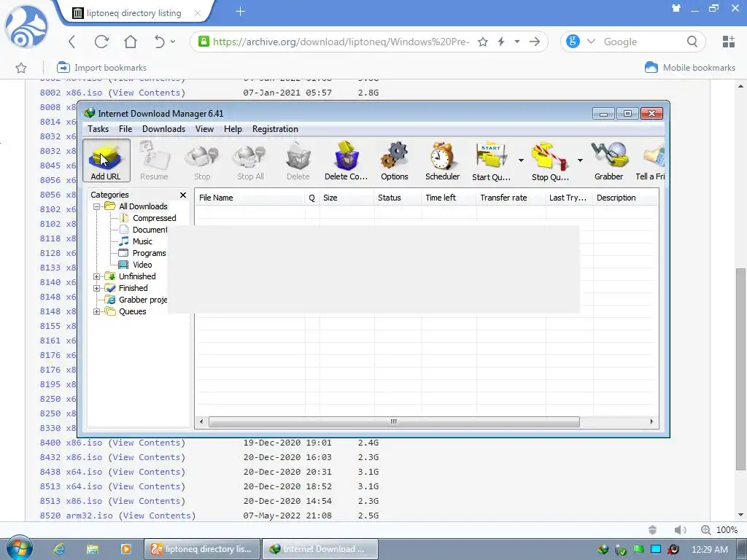Open the Tasks menu
Viewport: 747px width, 560px height.
click(x=98, y=129)
